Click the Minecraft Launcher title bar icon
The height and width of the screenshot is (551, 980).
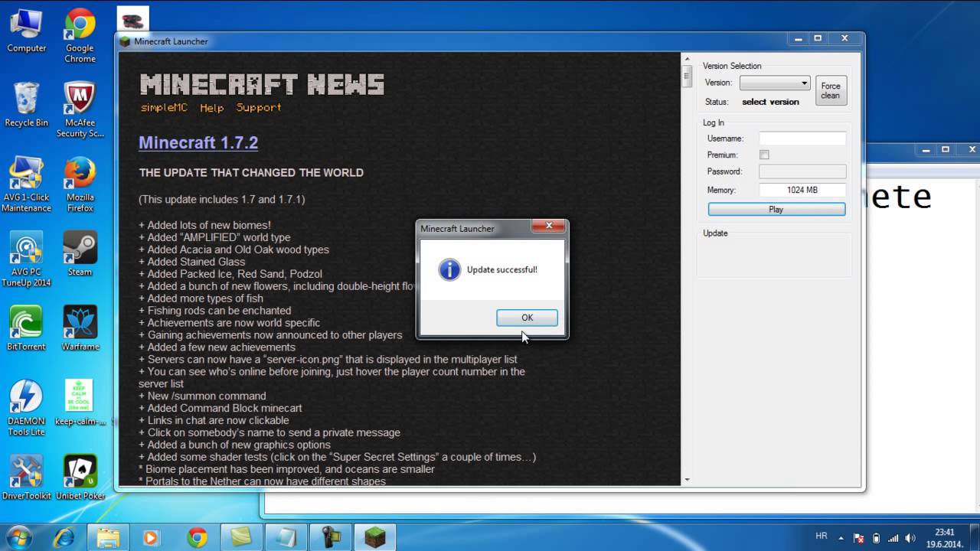[126, 41]
